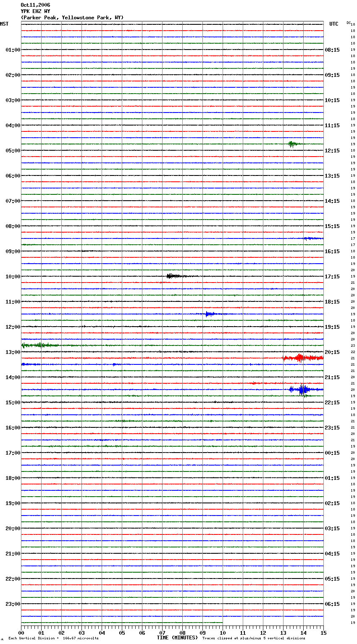This screenshot has height=644, width=357.
Task: Click the UTC time label '23:15'
Action: [332, 428]
